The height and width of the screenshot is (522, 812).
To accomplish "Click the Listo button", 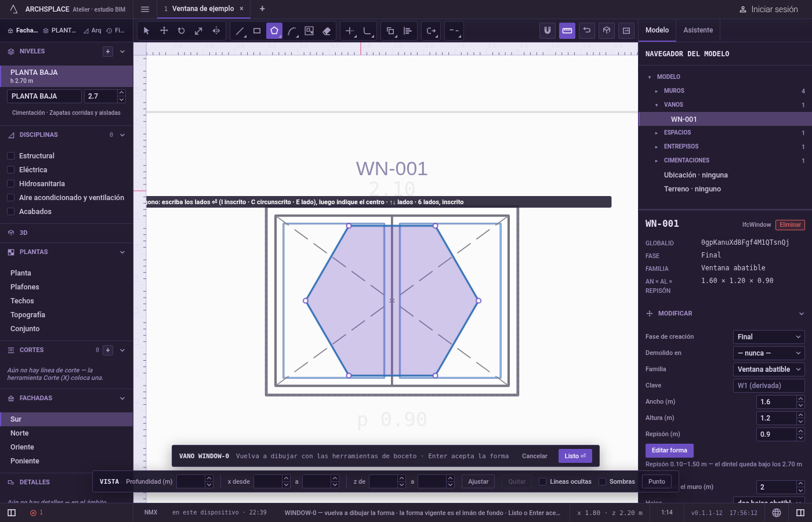I will 575,456.
